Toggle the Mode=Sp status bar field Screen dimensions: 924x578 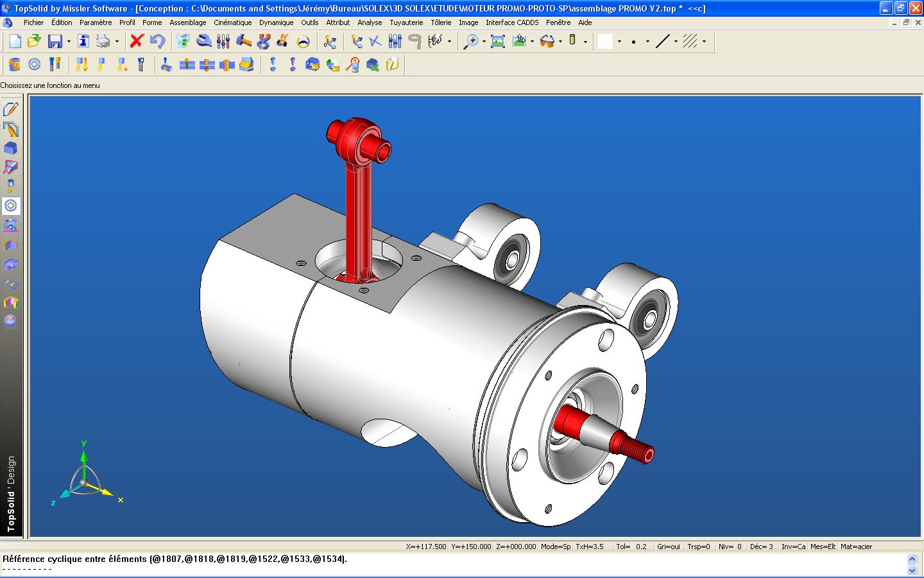(x=555, y=547)
